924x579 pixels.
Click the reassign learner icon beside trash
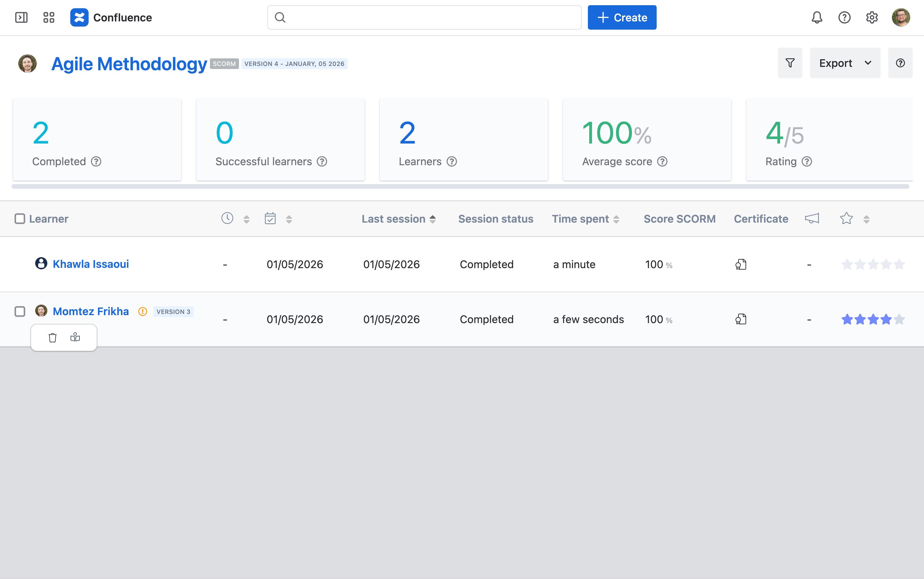(x=75, y=337)
